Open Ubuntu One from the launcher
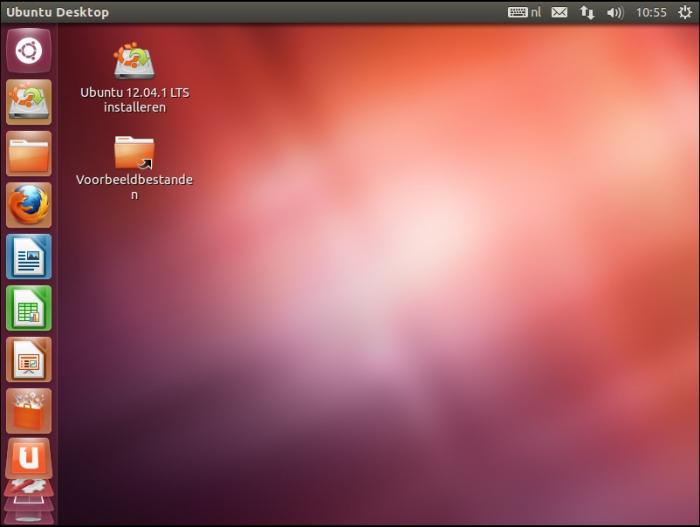This screenshot has height=527, width=700. [29, 458]
